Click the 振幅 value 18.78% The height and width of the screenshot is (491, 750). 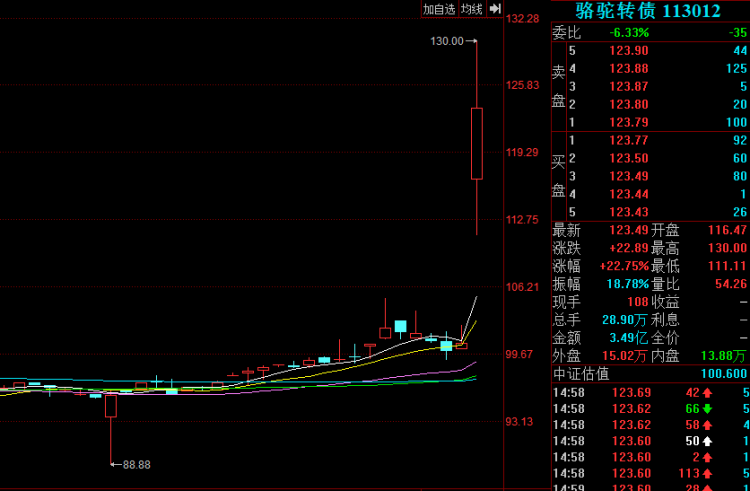[x=628, y=284]
